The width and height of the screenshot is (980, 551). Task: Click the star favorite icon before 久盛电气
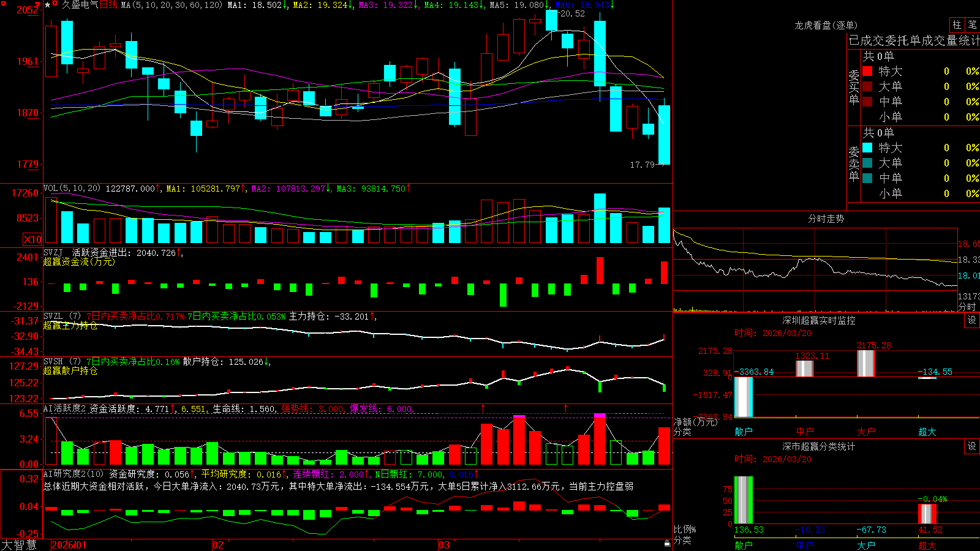click(48, 5)
